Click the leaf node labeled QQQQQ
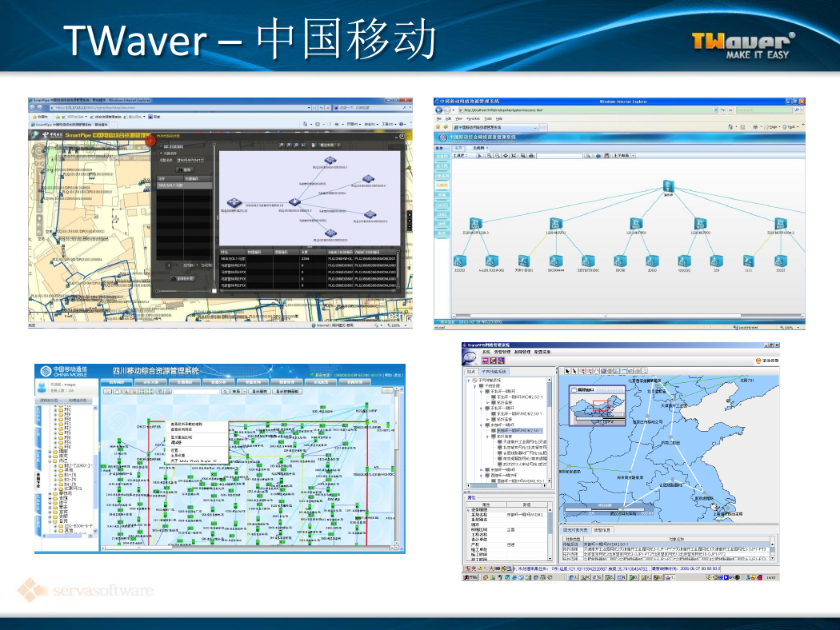This screenshot has width=840, height=630. [x=684, y=261]
